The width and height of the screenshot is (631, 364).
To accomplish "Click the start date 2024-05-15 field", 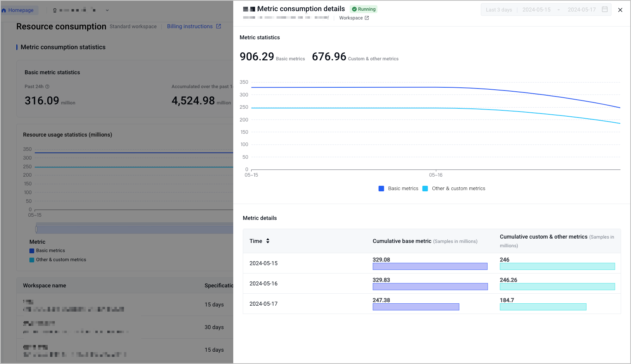I will pyautogui.click(x=536, y=10).
